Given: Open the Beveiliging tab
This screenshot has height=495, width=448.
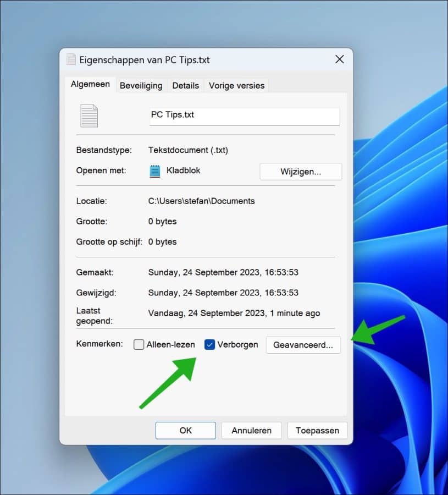Looking at the screenshot, I should point(141,86).
